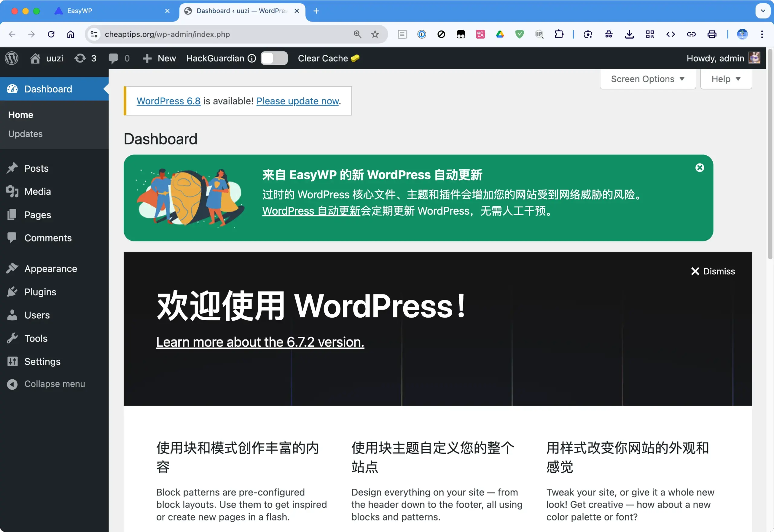
Task: Close the Dashboard browser tab
Action: (296, 11)
